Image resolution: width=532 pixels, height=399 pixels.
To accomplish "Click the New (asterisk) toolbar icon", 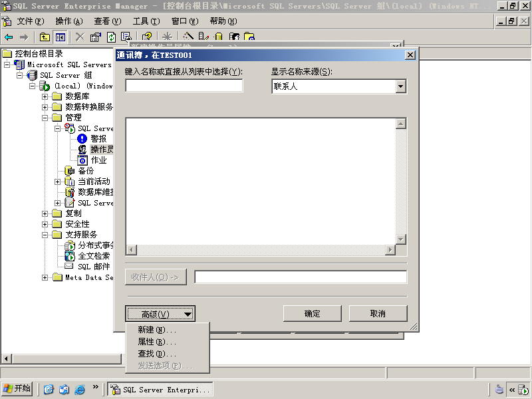I will [x=168, y=37].
